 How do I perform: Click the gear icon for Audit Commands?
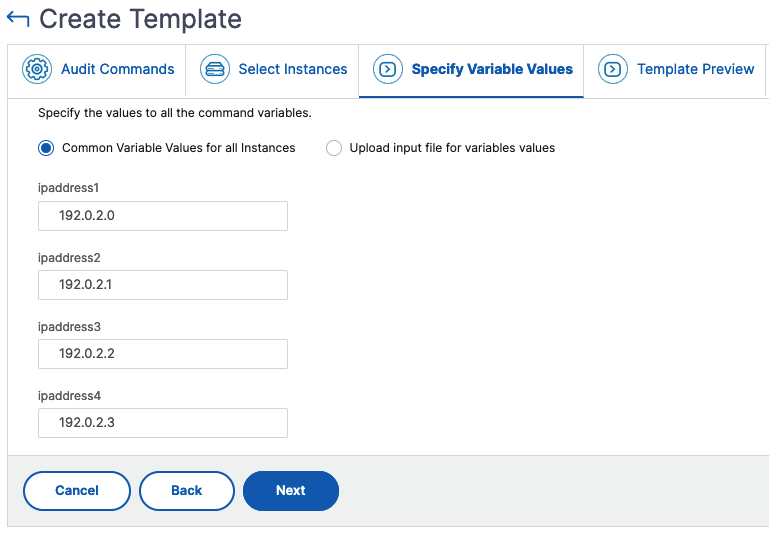click(37, 69)
